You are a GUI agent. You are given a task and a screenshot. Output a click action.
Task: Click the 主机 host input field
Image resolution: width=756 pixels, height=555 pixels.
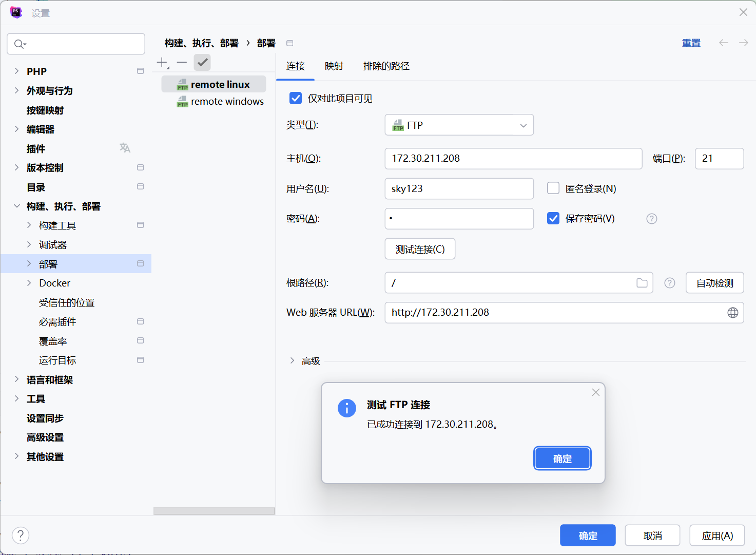513,159
